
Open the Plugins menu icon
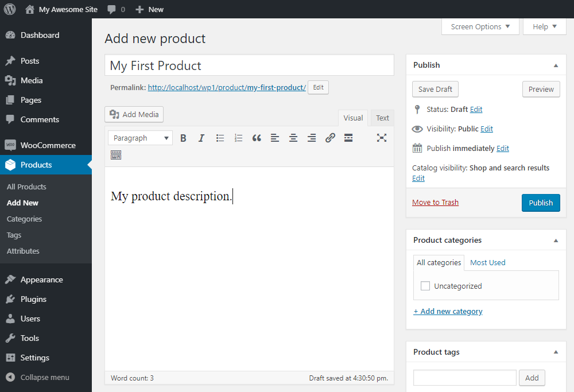[10, 300]
